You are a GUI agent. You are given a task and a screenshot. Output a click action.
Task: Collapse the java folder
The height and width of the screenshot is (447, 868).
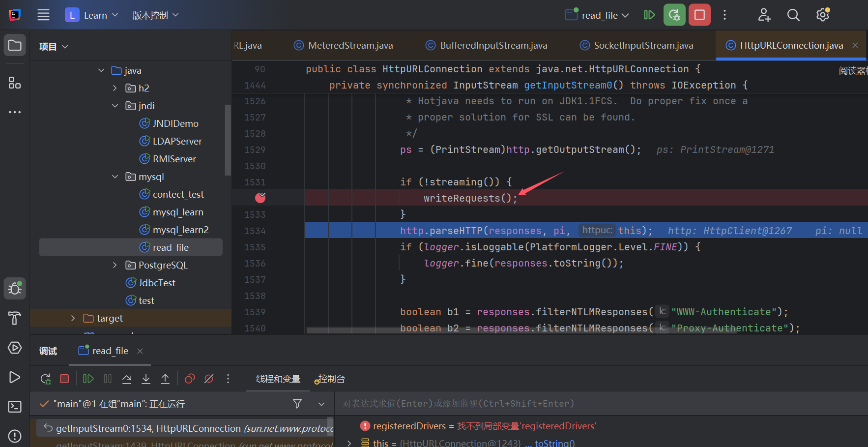(x=101, y=70)
